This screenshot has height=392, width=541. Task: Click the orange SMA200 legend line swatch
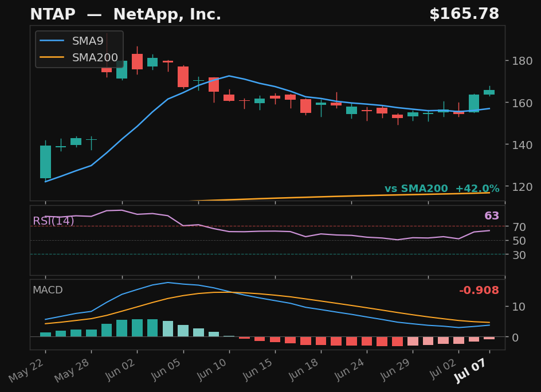click(52, 57)
